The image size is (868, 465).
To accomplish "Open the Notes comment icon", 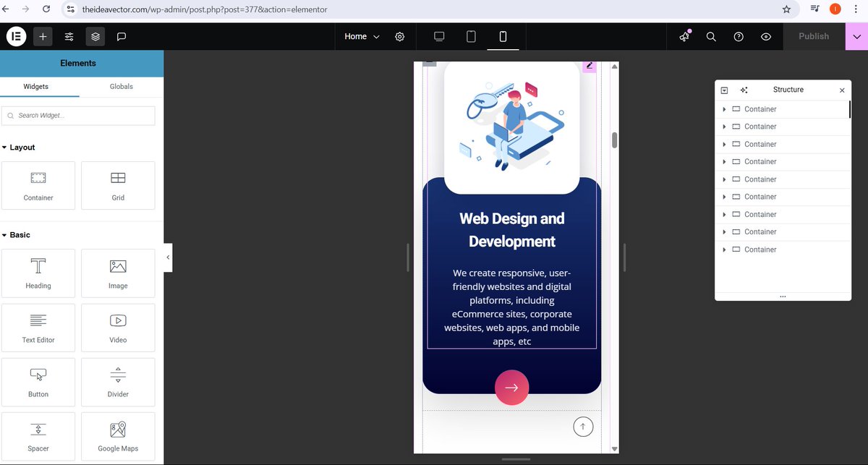I will point(122,36).
